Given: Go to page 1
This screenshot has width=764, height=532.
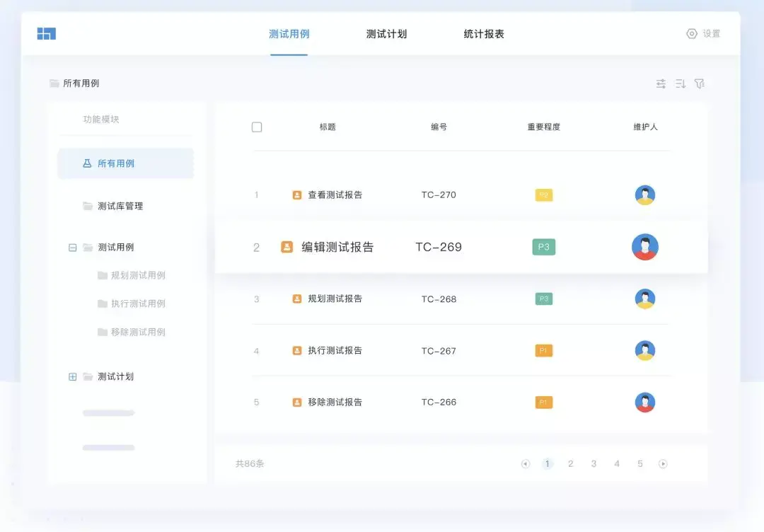Looking at the screenshot, I should [547, 464].
